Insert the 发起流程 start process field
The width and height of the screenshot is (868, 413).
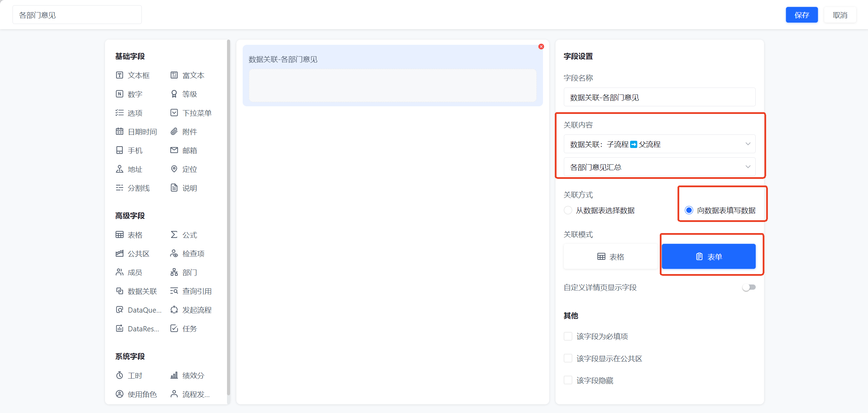[191, 309]
